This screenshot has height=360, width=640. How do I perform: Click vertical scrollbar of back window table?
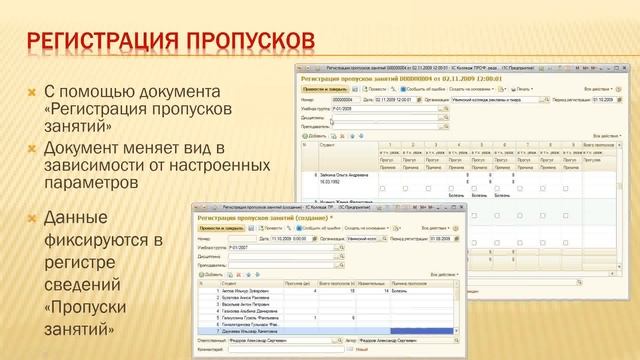coord(620,206)
